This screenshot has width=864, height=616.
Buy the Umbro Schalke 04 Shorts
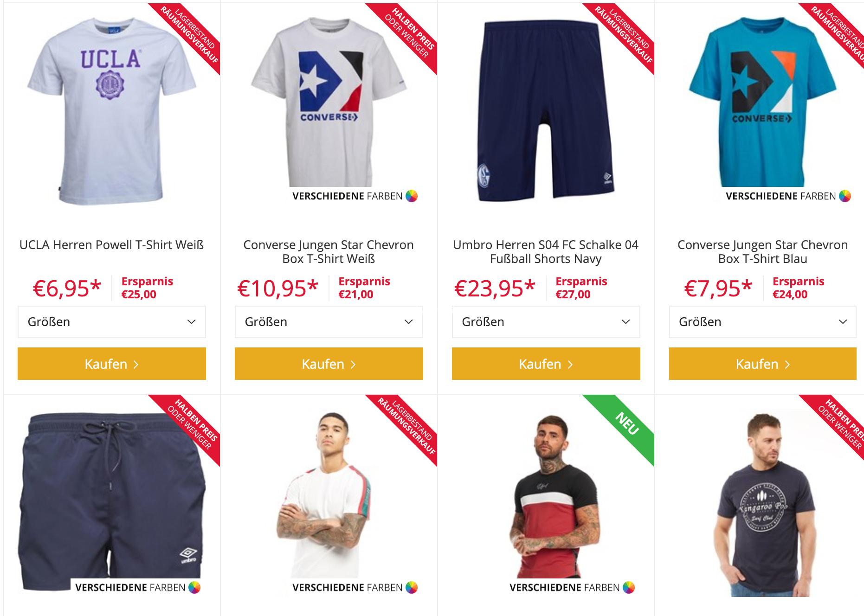[546, 364]
